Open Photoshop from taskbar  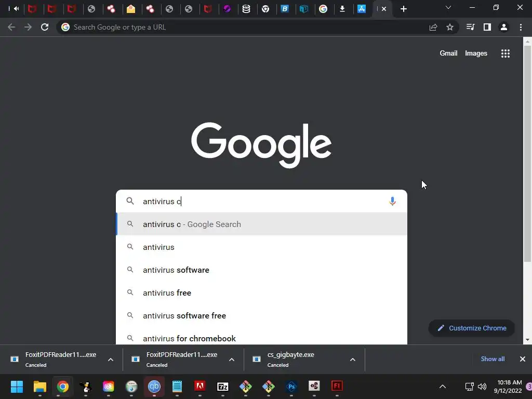[291, 386]
